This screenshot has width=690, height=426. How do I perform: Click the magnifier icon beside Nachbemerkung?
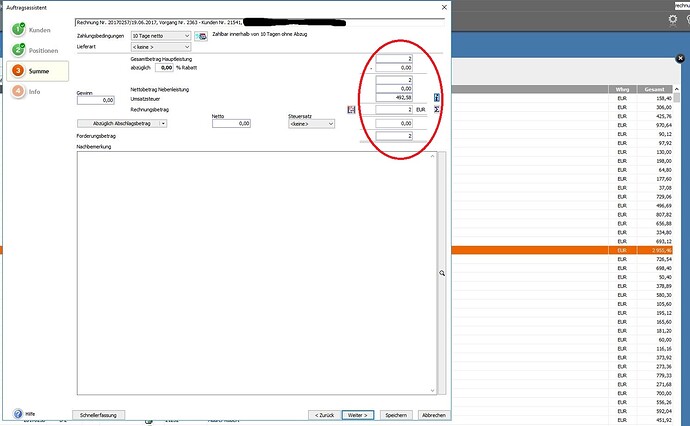[x=442, y=273]
